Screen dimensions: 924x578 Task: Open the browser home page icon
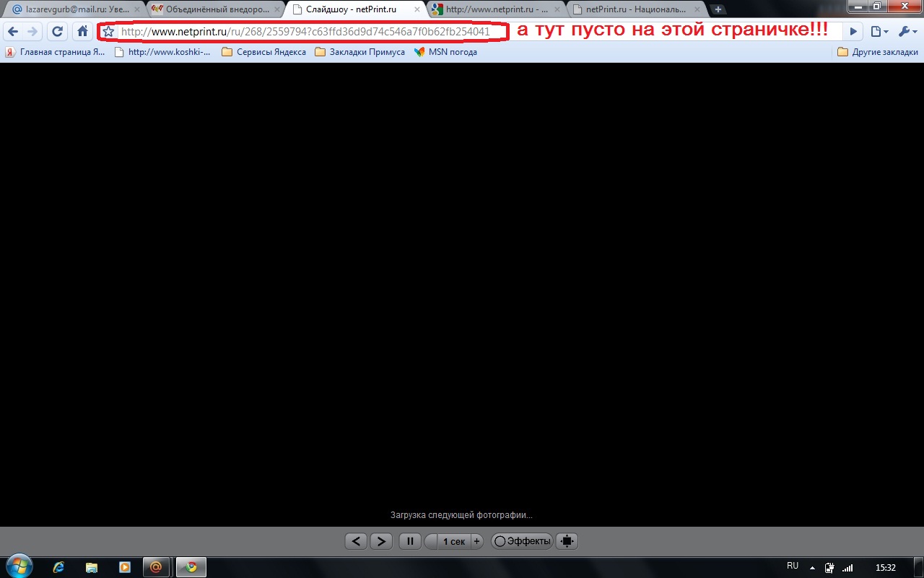(82, 32)
